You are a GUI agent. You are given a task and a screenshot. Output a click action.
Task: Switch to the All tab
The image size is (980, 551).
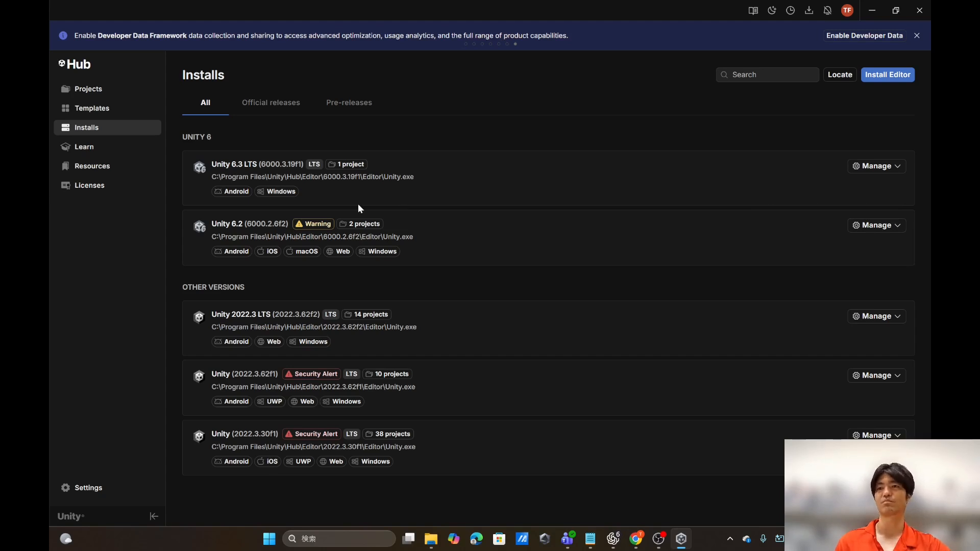click(205, 103)
